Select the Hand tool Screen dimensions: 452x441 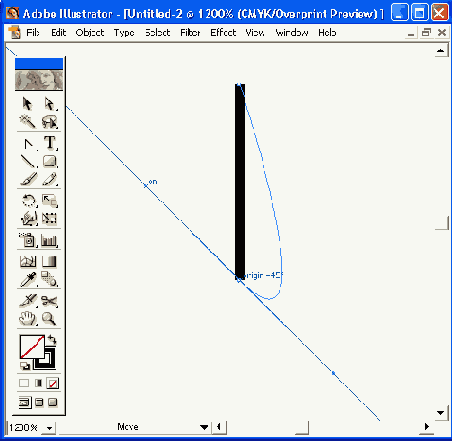pos(28,319)
